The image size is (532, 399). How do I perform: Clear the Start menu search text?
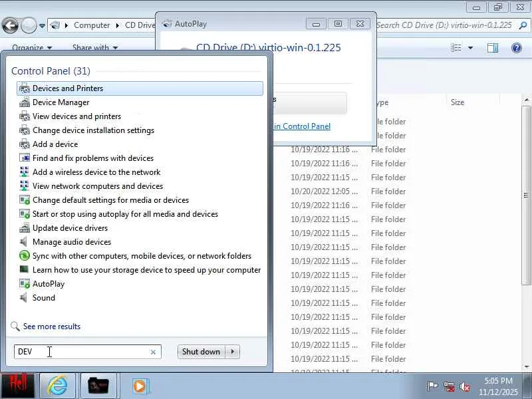coord(154,352)
